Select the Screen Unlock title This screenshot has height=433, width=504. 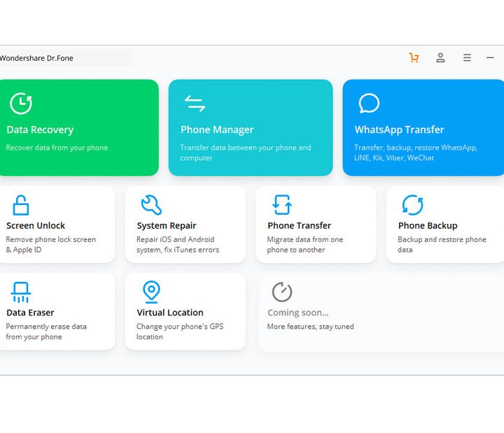(x=36, y=226)
